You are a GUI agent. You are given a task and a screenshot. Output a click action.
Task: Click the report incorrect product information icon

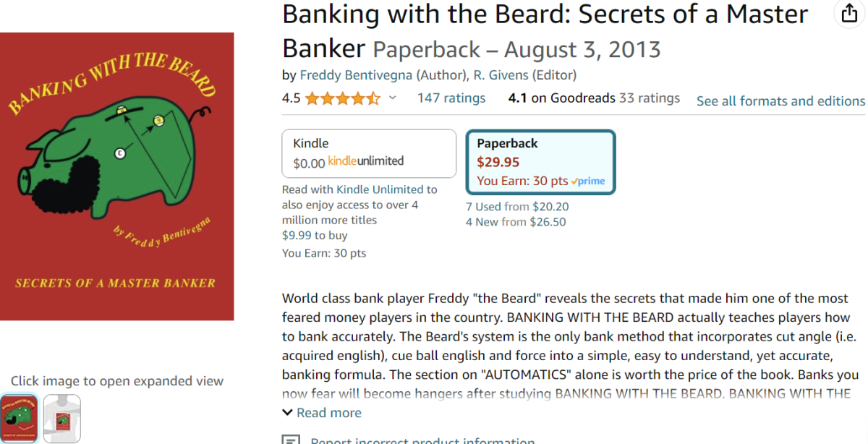coord(291,440)
